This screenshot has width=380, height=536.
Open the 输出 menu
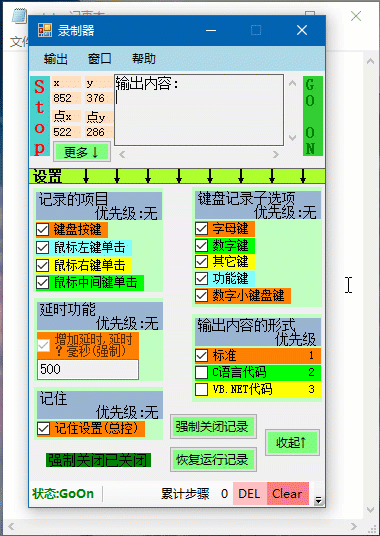[55, 59]
